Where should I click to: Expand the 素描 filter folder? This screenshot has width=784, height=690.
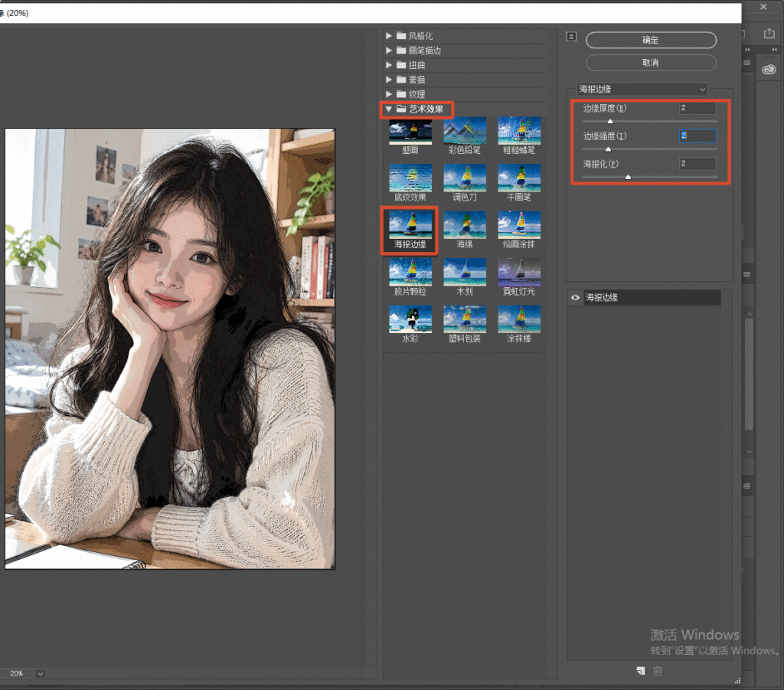[388, 80]
